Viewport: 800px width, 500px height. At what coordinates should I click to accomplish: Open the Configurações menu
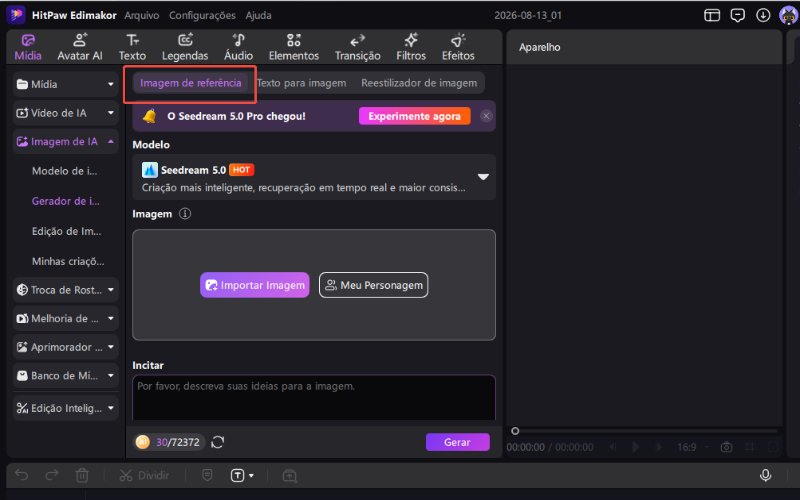click(202, 15)
